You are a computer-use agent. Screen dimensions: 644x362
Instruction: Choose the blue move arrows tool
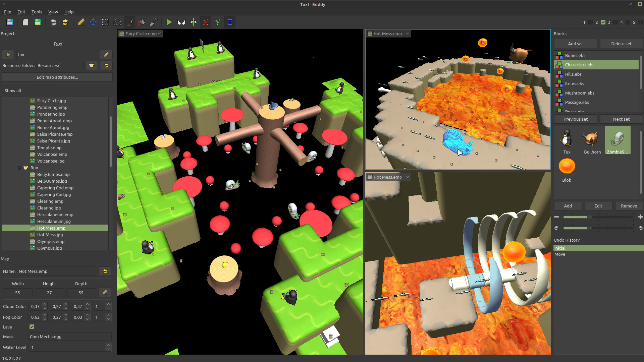tap(93, 22)
